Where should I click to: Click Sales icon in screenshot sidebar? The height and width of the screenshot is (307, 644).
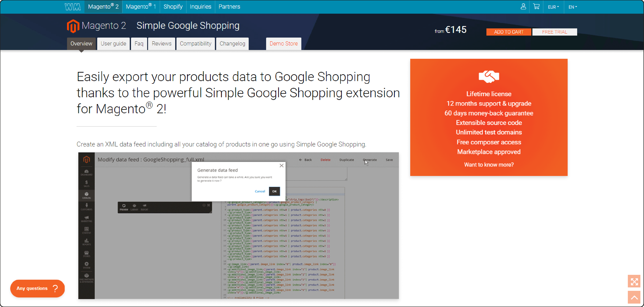click(x=86, y=184)
